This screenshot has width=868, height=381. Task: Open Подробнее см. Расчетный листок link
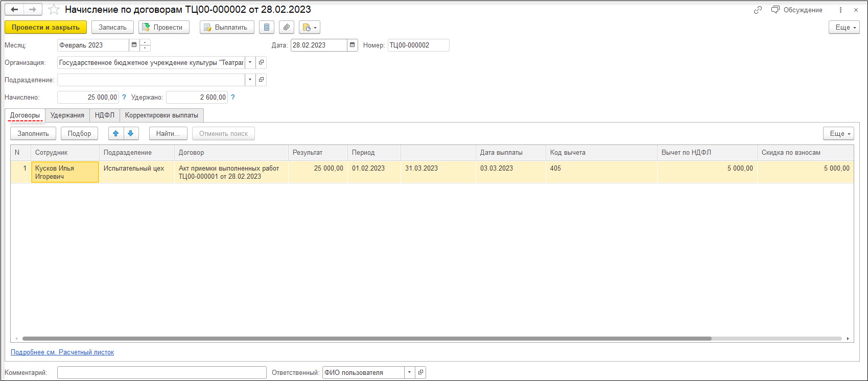62,352
